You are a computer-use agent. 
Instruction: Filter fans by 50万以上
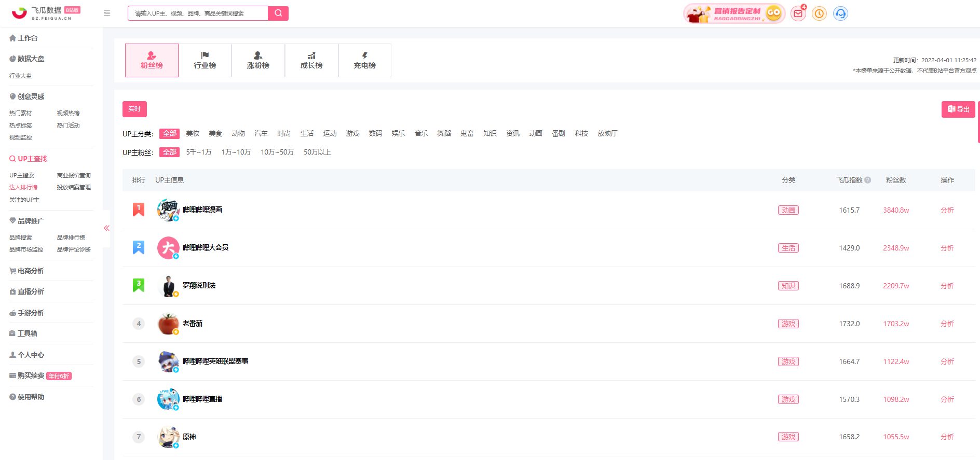[317, 152]
